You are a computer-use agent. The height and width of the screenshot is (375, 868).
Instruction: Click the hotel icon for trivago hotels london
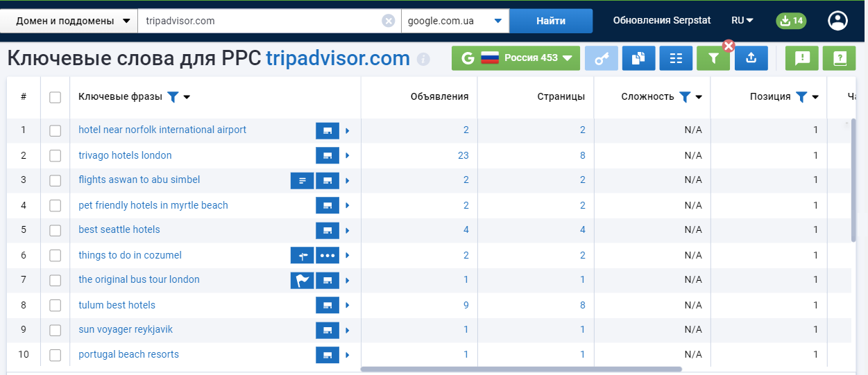tap(327, 155)
